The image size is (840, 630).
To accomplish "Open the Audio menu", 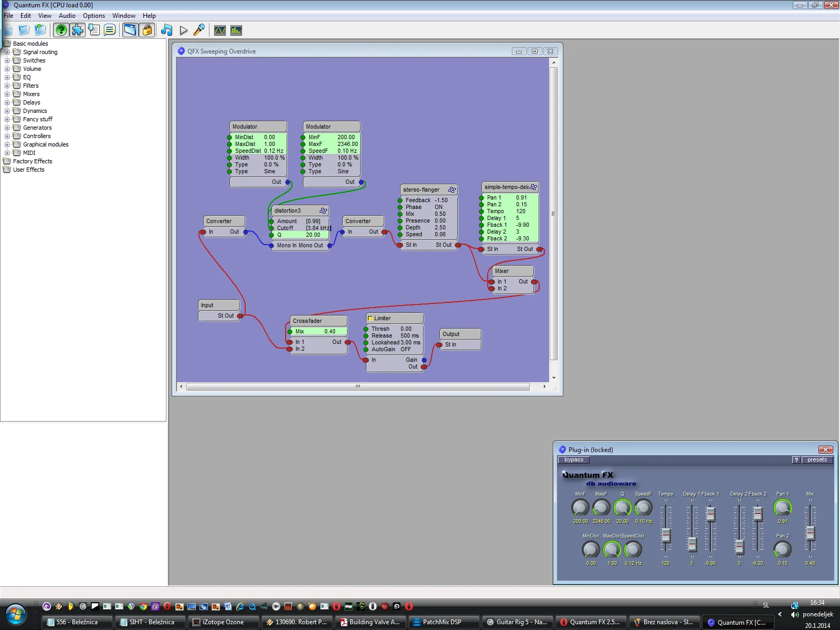I will point(67,16).
